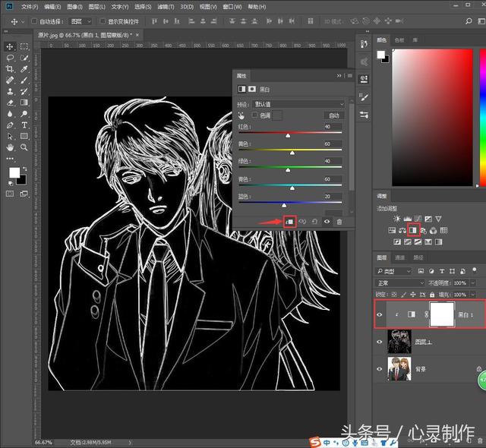This screenshot has width=486, height=448.
Task: Hide the 黑白 1 adjustment layer
Action: tap(380, 314)
